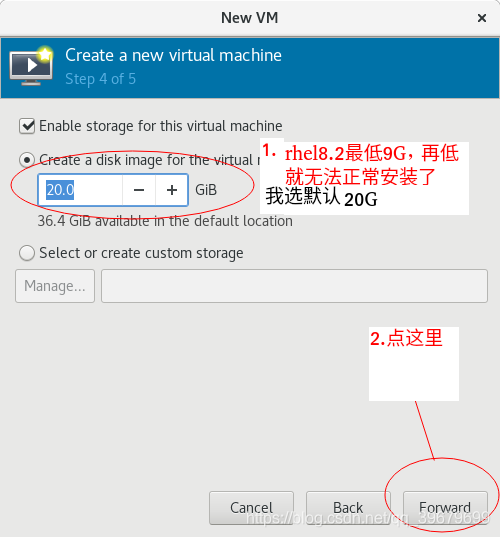This screenshot has width=500, height=537.
Task: Increase disk size with the plus button
Action: coord(172,190)
